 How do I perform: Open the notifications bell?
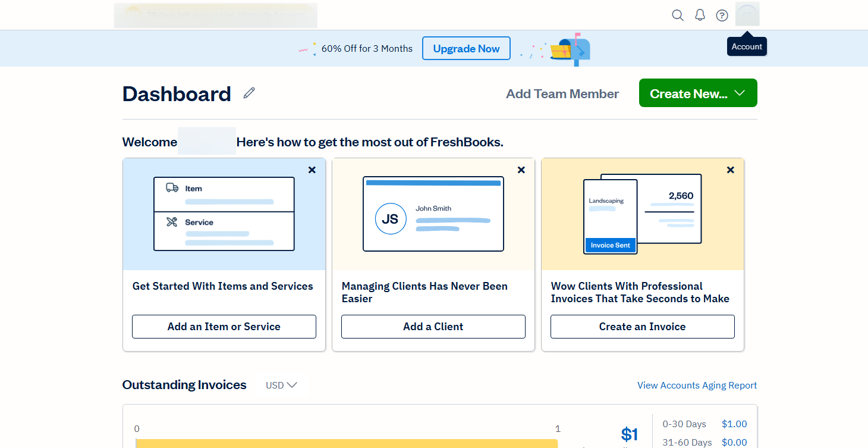click(700, 15)
